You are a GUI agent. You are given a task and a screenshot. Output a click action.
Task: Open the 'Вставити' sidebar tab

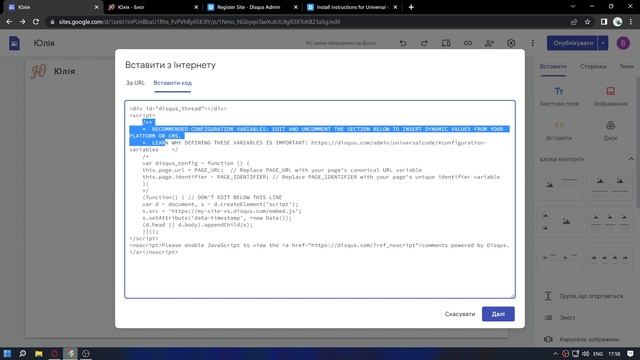click(553, 67)
